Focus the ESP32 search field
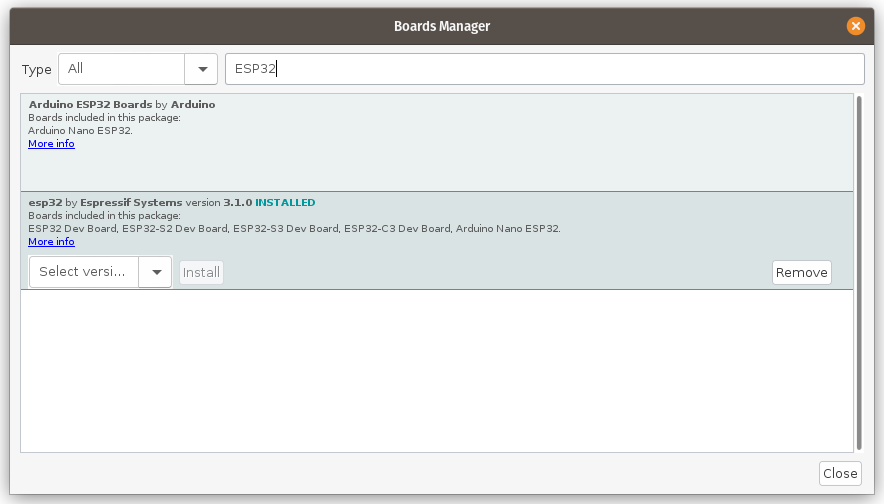884x504 pixels. pyautogui.click(x=544, y=69)
